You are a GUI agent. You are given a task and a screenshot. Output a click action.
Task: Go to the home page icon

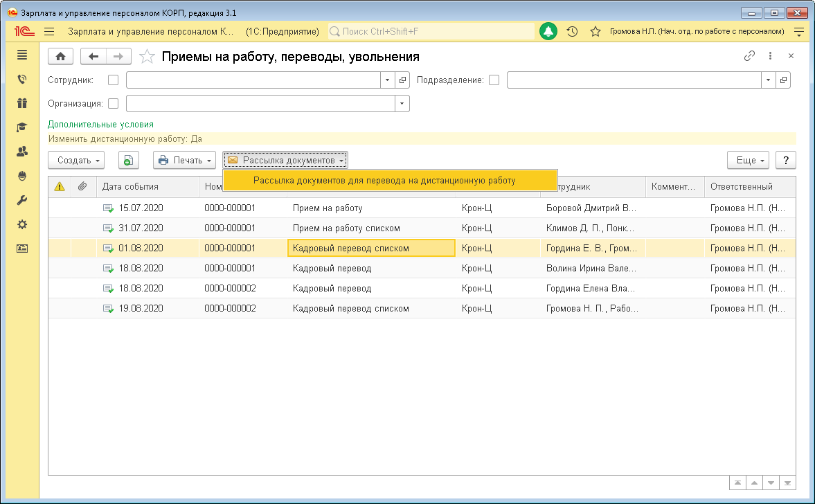pyautogui.click(x=60, y=57)
